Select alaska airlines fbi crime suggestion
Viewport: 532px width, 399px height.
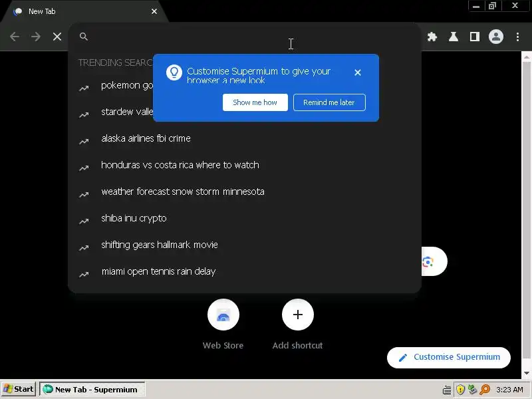pyautogui.click(x=244, y=138)
